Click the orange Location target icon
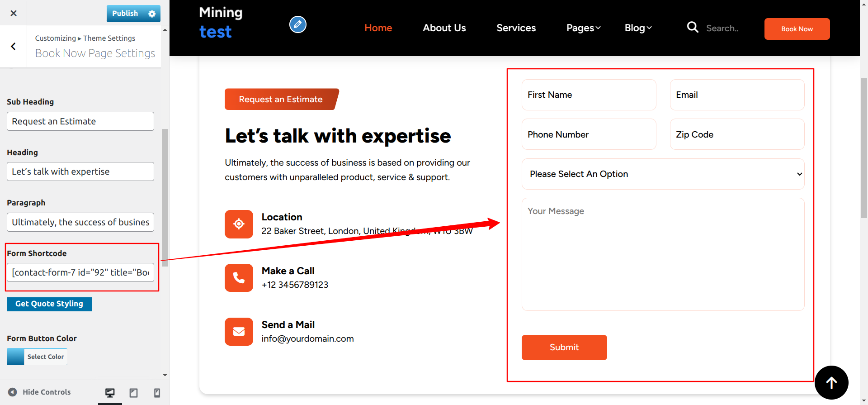The width and height of the screenshot is (868, 405). click(x=239, y=224)
